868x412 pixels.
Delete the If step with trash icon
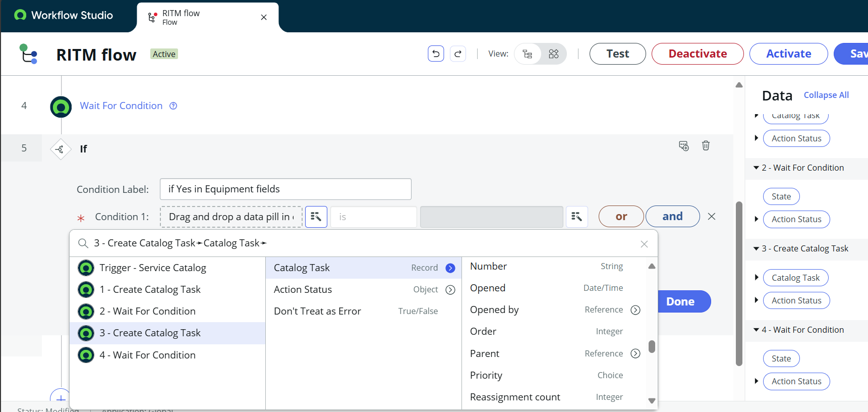click(706, 145)
